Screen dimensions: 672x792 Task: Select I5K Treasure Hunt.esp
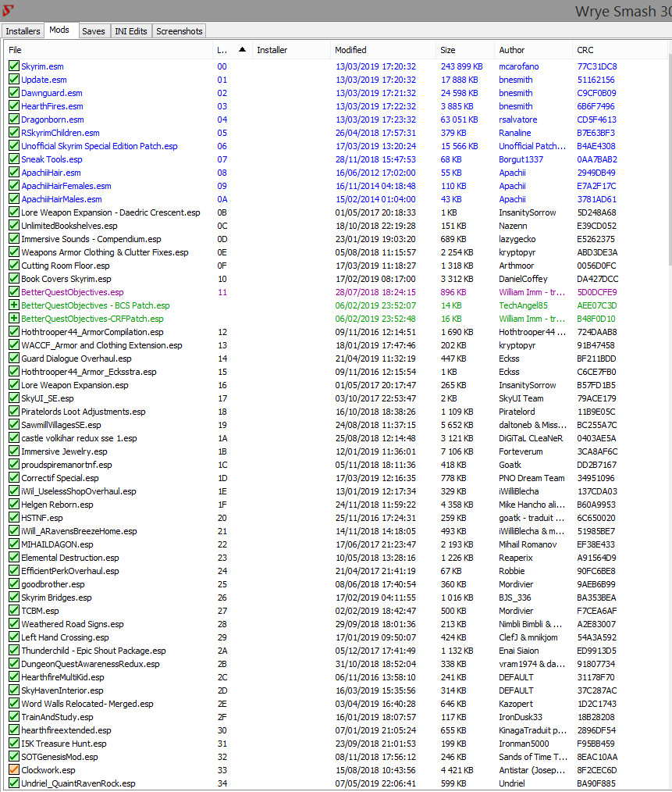click(64, 744)
